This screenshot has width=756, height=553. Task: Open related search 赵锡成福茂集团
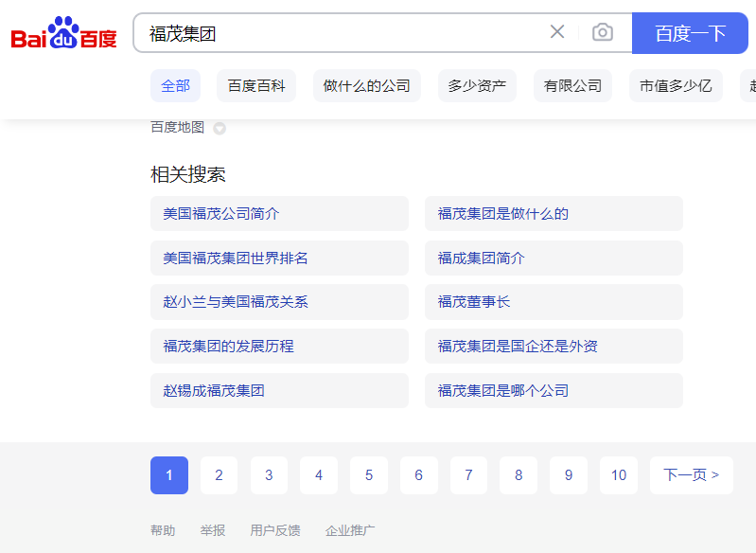pyautogui.click(x=280, y=390)
